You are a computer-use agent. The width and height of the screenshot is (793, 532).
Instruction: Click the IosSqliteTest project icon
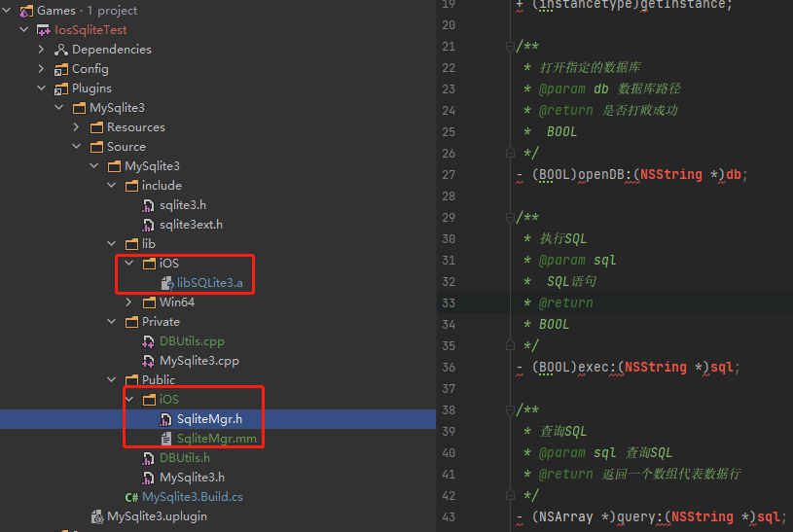[44, 30]
